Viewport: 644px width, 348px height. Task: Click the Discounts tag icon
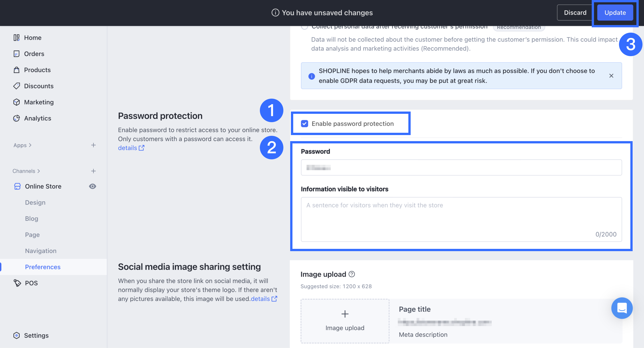click(16, 86)
